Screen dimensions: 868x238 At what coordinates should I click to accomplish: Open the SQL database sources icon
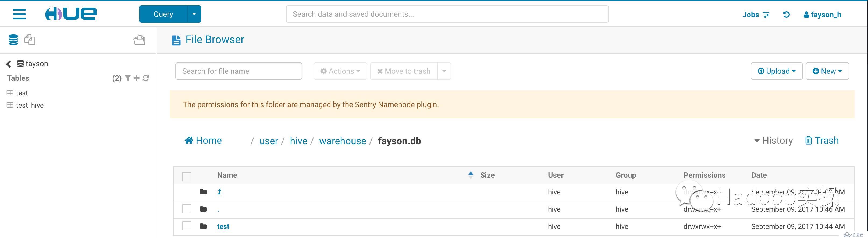click(x=13, y=40)
